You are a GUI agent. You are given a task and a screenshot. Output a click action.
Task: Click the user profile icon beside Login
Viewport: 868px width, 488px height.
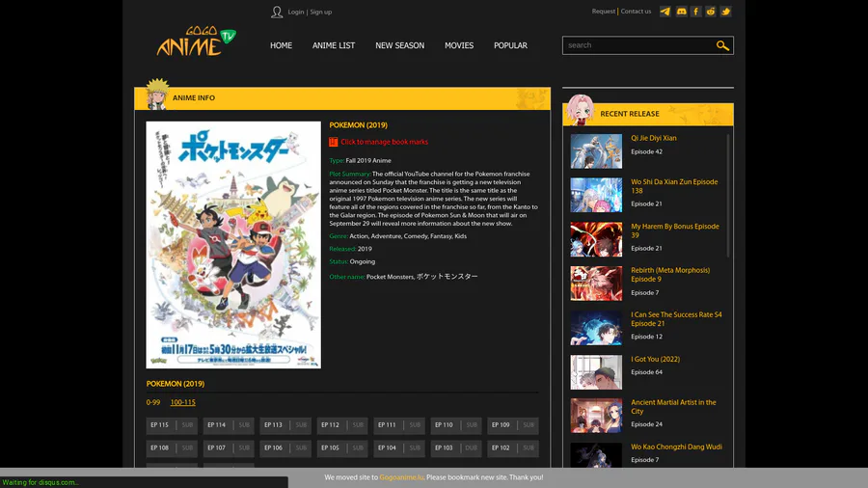[x=277, y=12]
